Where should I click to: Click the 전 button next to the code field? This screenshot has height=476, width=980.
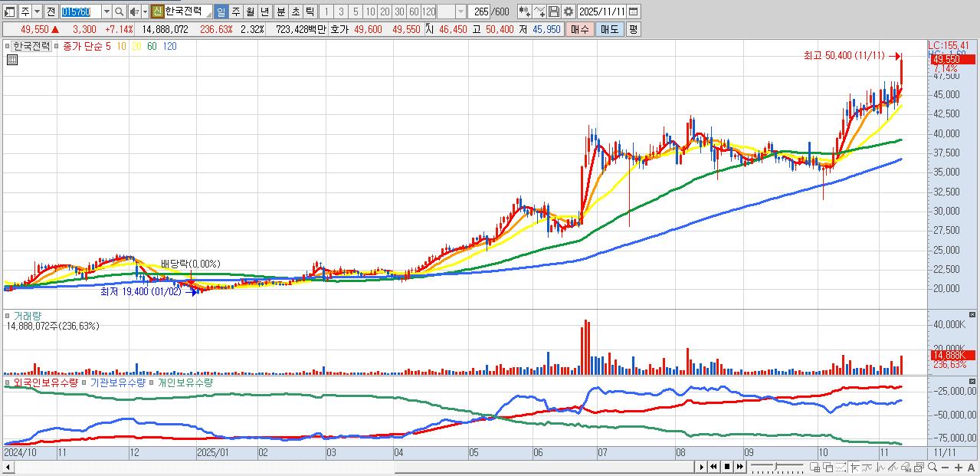(51, 11)
